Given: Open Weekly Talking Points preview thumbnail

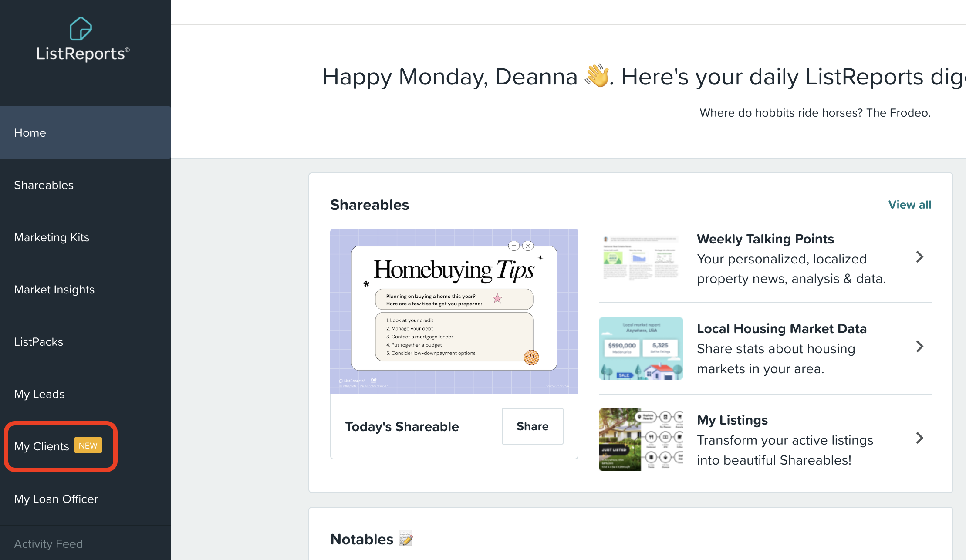Looking at the screenshot, I should pyautogui.click(x=641, y=258).
